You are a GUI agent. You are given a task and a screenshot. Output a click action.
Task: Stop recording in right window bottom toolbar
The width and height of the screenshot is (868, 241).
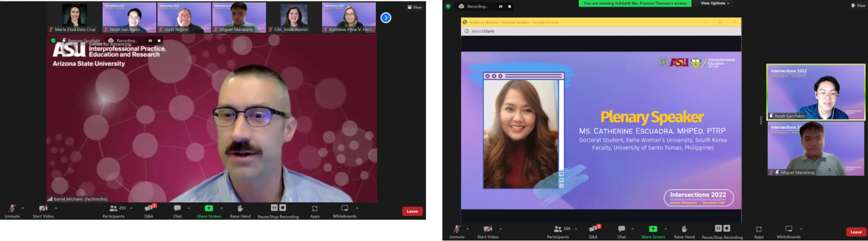[x=727, y=228]
